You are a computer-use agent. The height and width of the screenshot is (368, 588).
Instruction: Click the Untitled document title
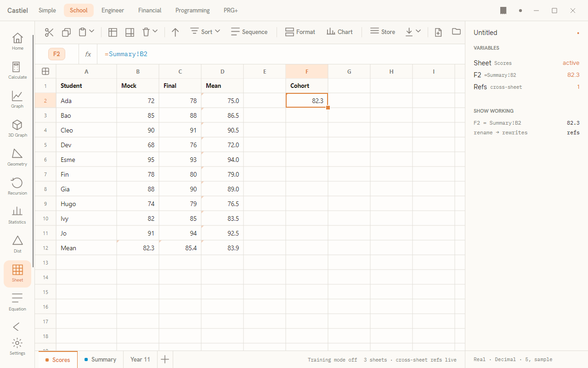486,33
